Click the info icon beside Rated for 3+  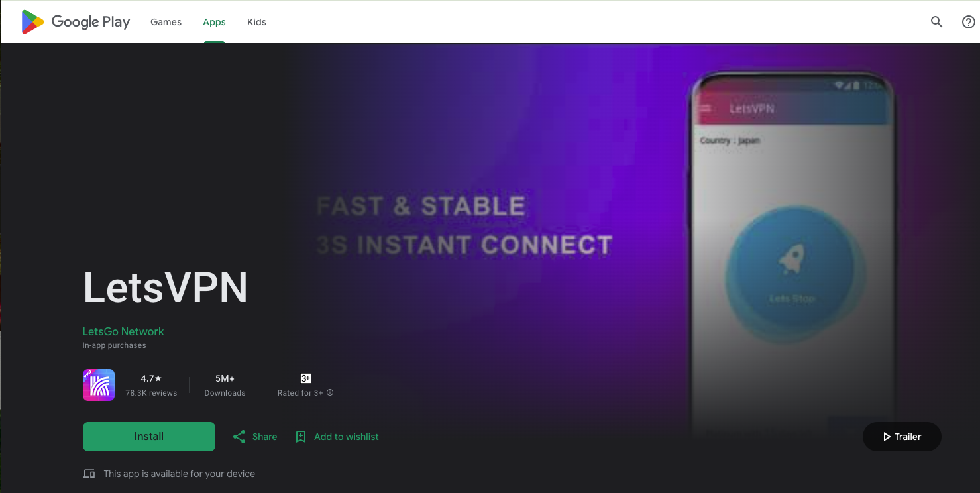(x=330, y=393)
